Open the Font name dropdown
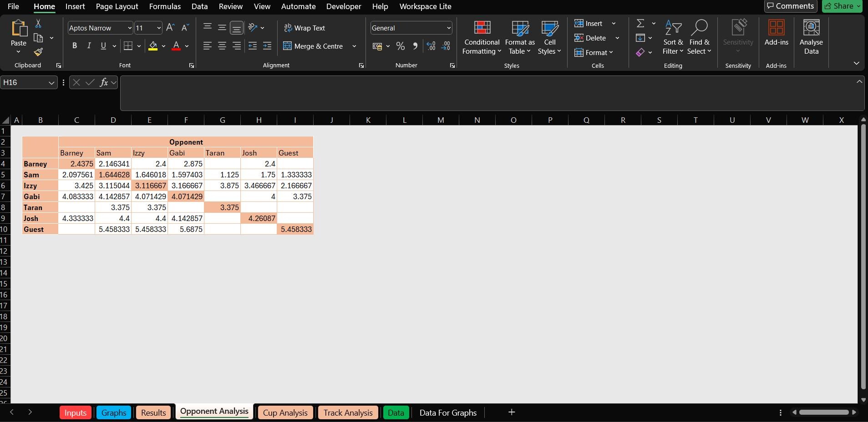Image resolution: width=868 pixels, height=422 pixels. (130, 28)
